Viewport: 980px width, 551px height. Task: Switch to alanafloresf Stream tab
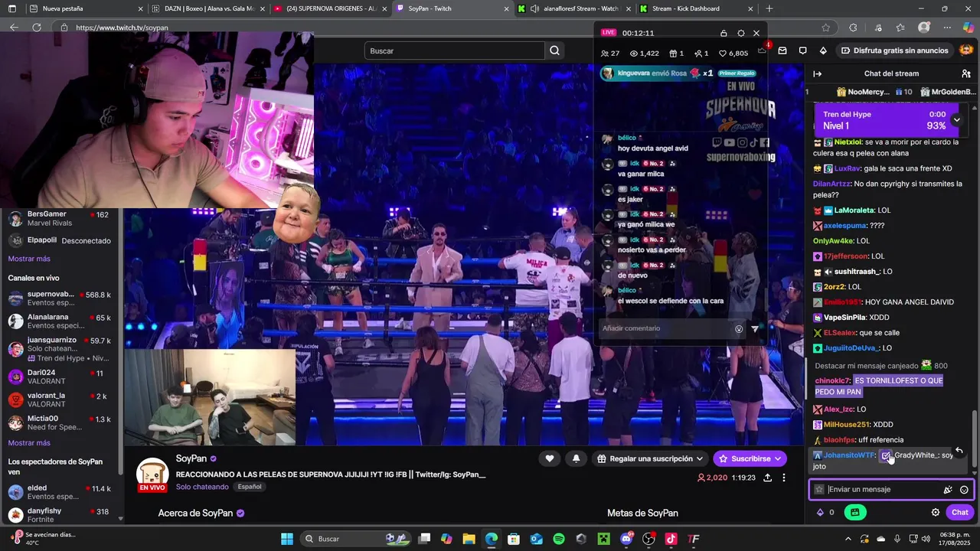(x=574, y=8)
